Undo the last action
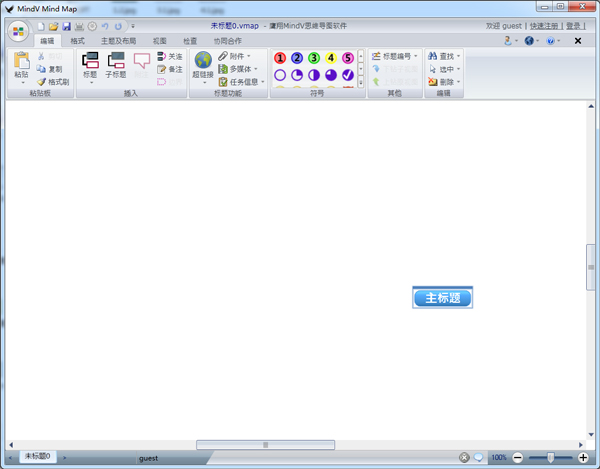Screen dimensions: 600x469 [x=105, y=26]
